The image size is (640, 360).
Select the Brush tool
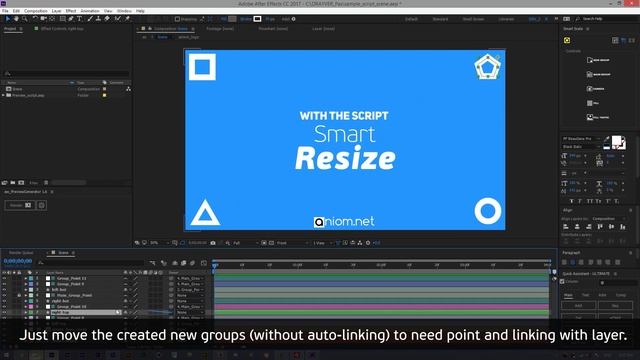pos(90,19)
